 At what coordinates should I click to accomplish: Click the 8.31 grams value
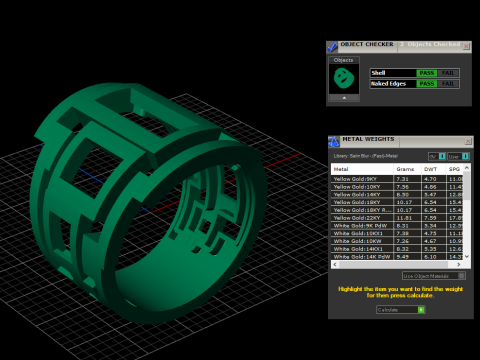pos(403,226)
